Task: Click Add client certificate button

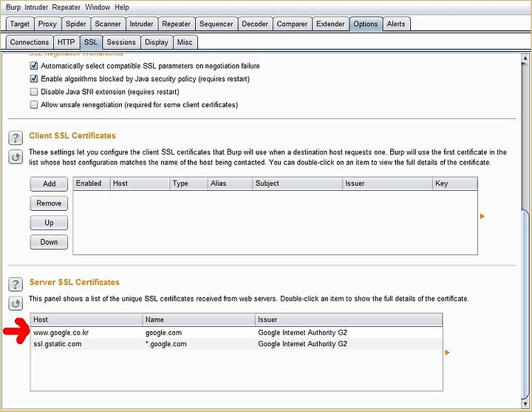Action: click(49, 183)
